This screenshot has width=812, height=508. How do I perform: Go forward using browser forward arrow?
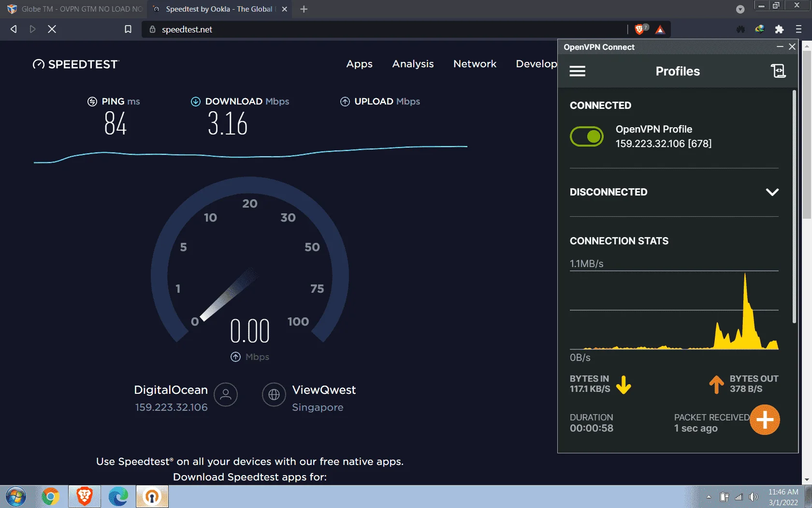tap(32, 29)
